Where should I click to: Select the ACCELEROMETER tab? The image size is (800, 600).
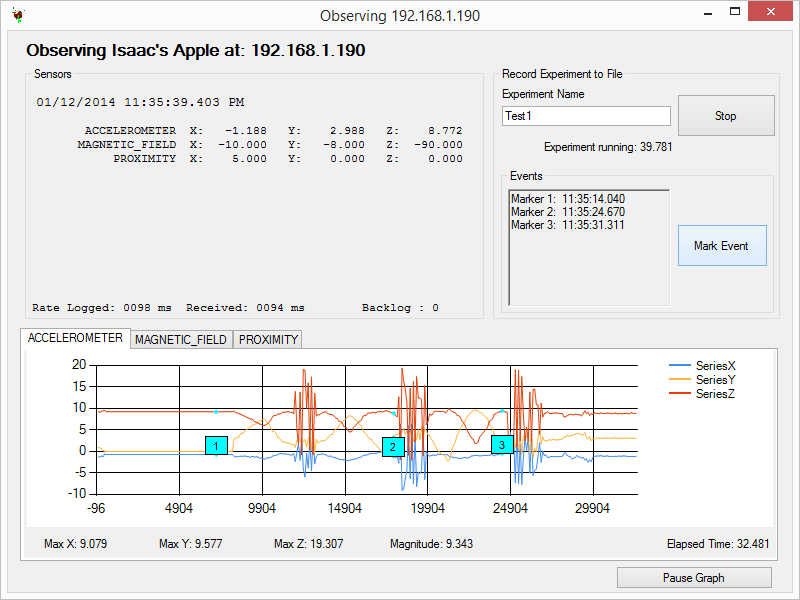point(74,338)
